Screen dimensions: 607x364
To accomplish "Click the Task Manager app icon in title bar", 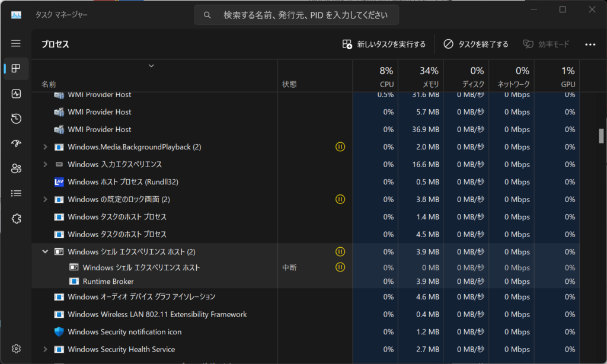I will point(16,15).
